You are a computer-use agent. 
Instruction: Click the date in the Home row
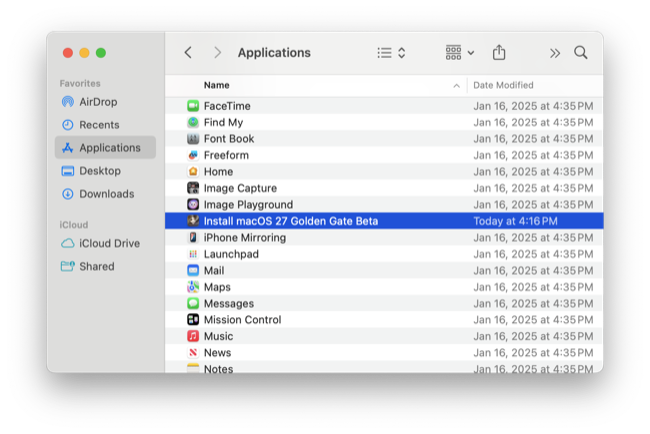(x=533, y=172)
